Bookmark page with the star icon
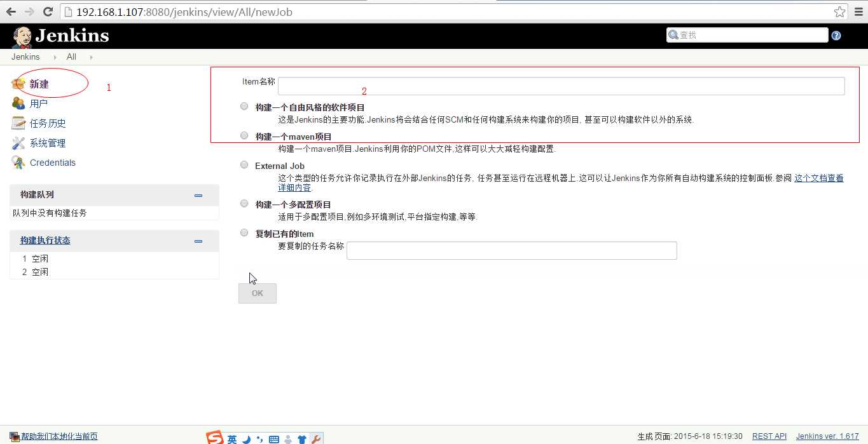868x444 pixels. 839,11
